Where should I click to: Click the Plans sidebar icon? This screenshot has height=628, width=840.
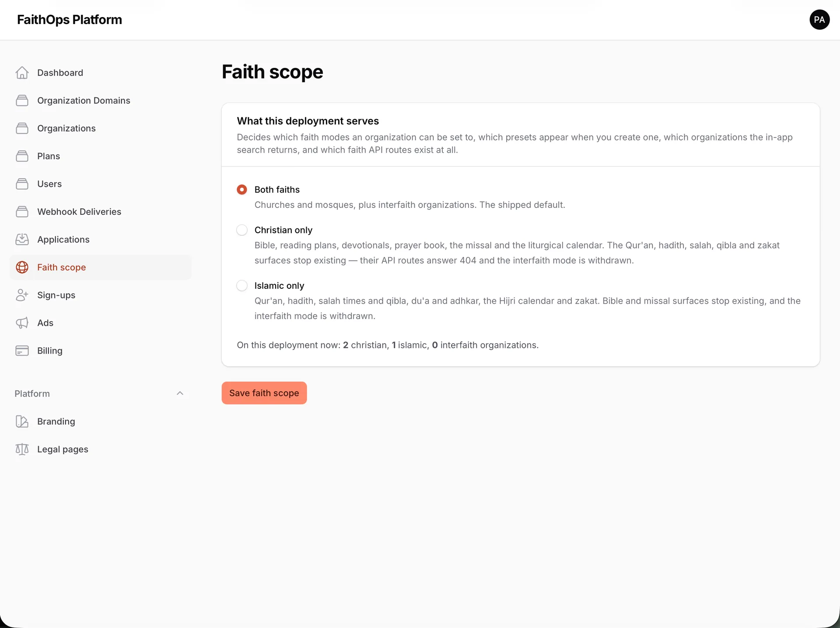tap(22, 156)
